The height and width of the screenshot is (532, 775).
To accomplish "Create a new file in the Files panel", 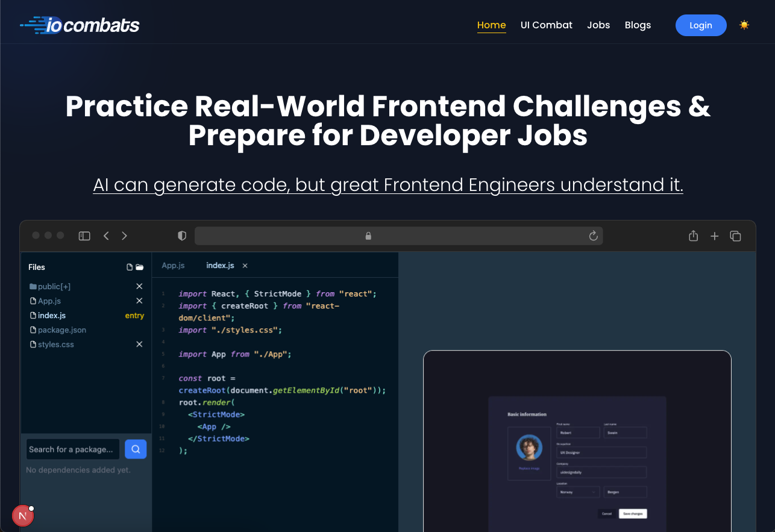I will point(128,267).
